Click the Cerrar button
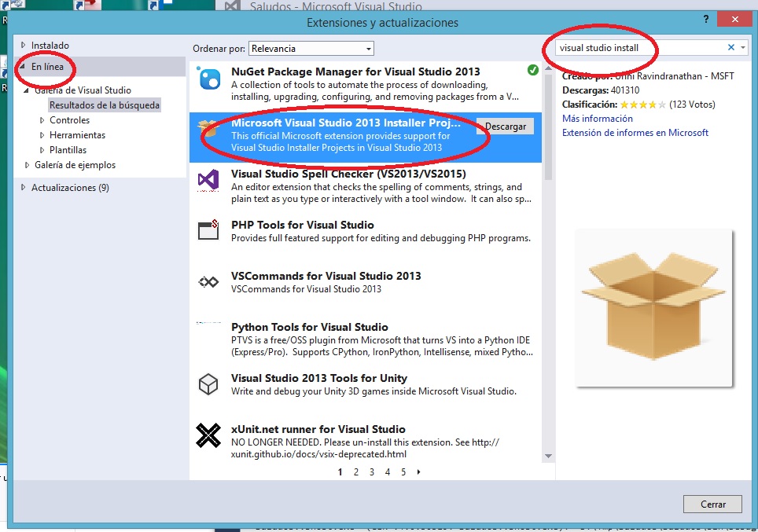The image size is (758, 532). [712, 504]
